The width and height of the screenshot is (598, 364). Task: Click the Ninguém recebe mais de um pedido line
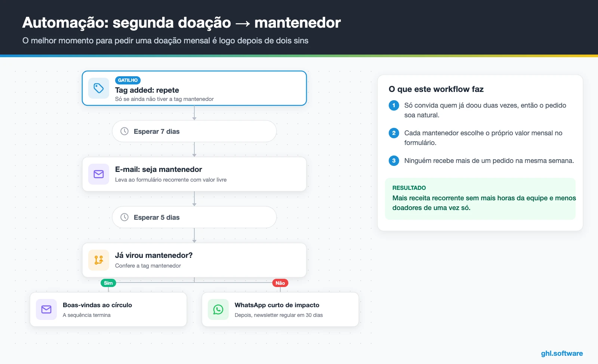pos(489,161)
